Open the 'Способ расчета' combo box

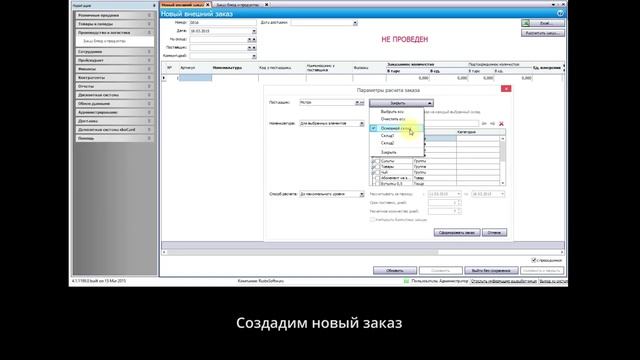click(332, 194)
